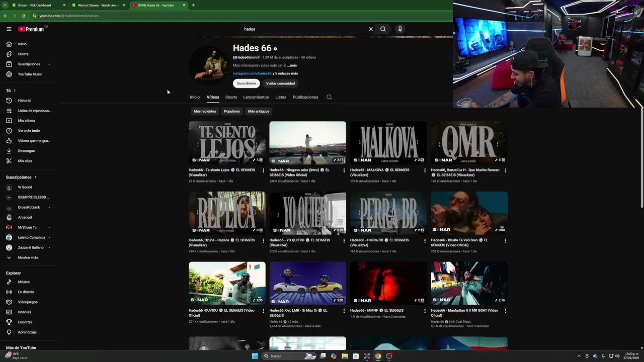This screenshot has width=644, height=362.
Task: Switch to the Lanzamientos channel tab
Action: [256, 97]
